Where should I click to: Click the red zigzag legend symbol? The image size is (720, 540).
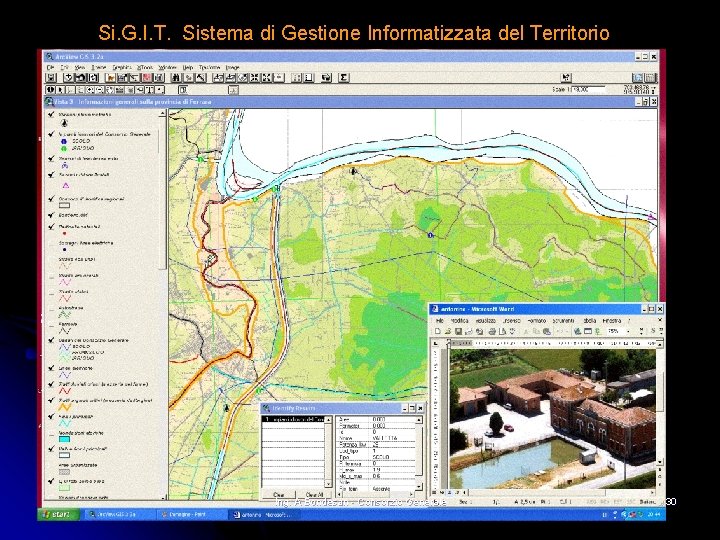coord(65,391)
